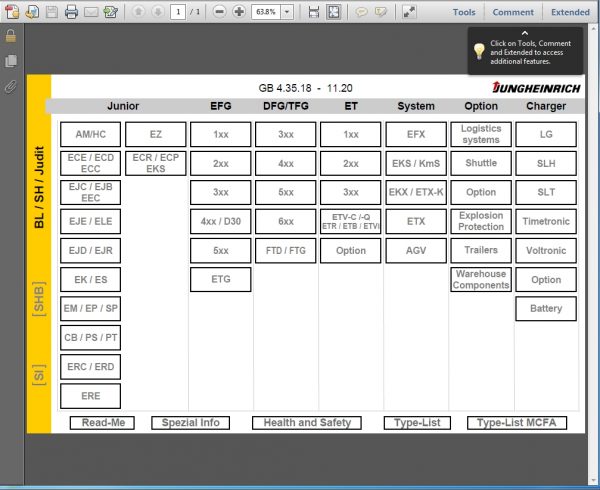Screen dimensions: 600x490
Task: Open the Timetronic box
Action: pyautogui.click(x=546, y=221)
